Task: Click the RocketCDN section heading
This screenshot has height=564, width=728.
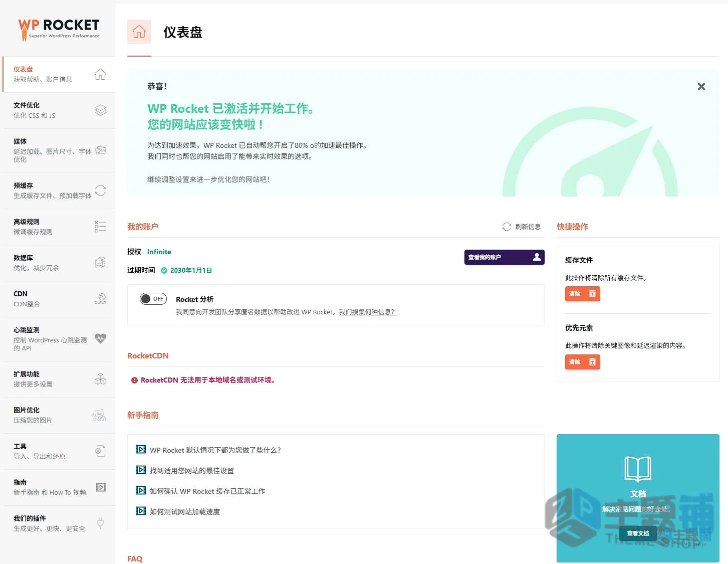Action: 148,355
